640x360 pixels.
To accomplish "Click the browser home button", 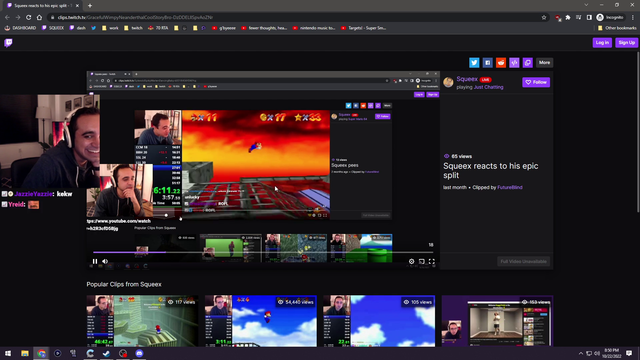I will (39, 17).
